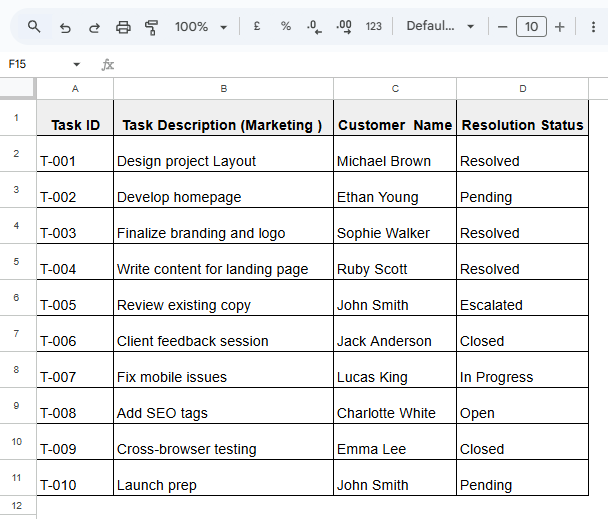
Task: Open the 123 more formats menu
Action: point(374,27)
